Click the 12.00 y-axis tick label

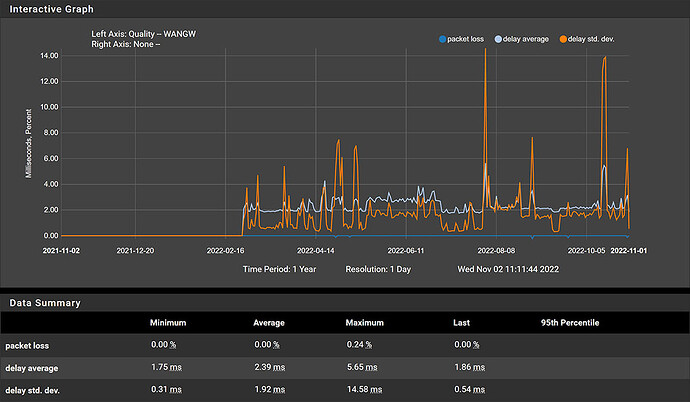point(49,81)
